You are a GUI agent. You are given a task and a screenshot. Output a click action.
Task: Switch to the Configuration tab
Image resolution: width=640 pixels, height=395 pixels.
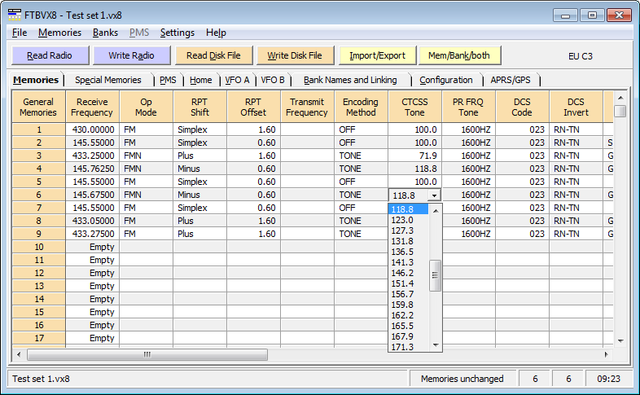tap(446, 80)
